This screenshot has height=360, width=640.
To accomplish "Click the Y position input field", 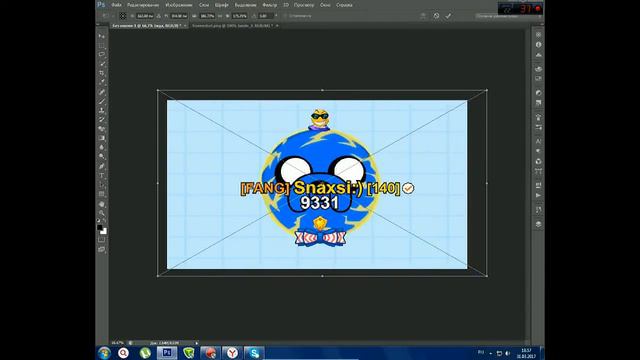I will [x=179, y=16].
